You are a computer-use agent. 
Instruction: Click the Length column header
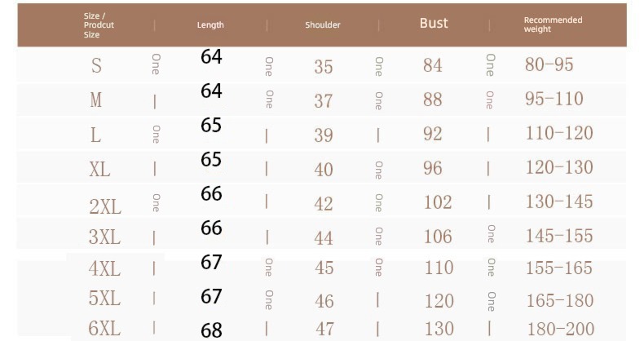[x=210, y=25]
